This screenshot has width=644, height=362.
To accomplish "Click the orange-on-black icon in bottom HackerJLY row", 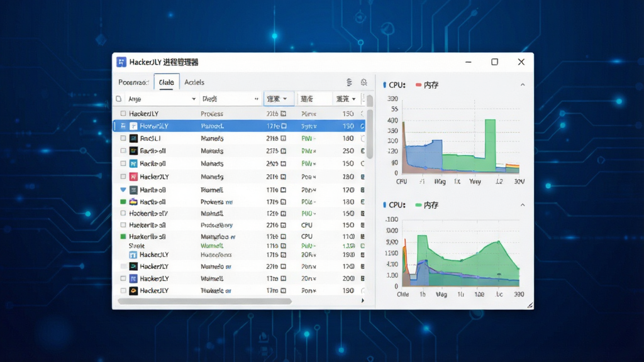I will pyautogui.click(x=133, y=290).
